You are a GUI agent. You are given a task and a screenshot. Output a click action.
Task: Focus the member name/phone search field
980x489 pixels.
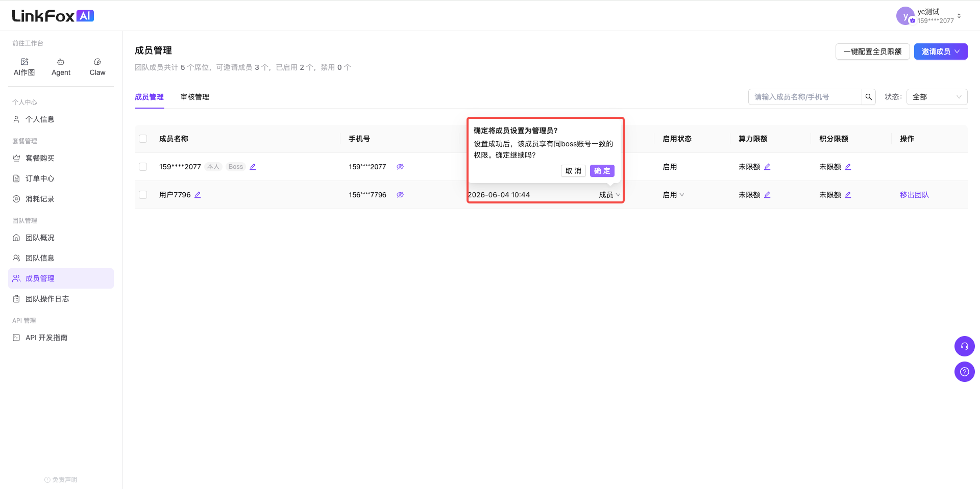click(x=805, y=97)
